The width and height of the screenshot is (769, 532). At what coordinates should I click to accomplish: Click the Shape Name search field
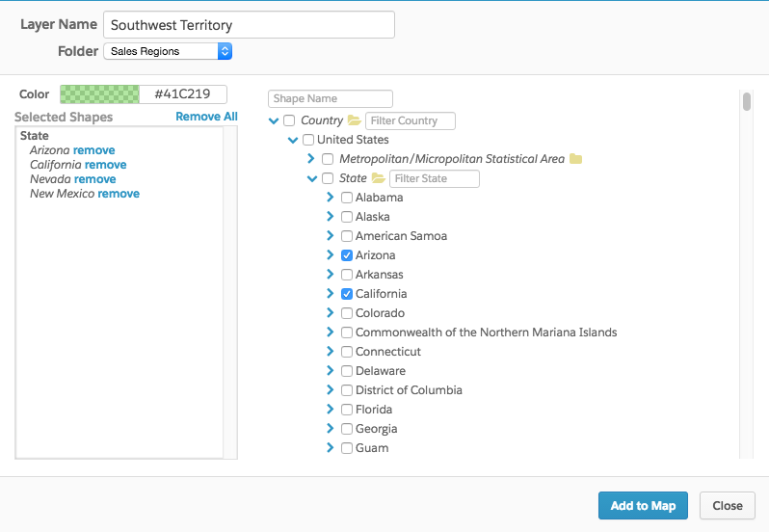(x=331, y=98)
